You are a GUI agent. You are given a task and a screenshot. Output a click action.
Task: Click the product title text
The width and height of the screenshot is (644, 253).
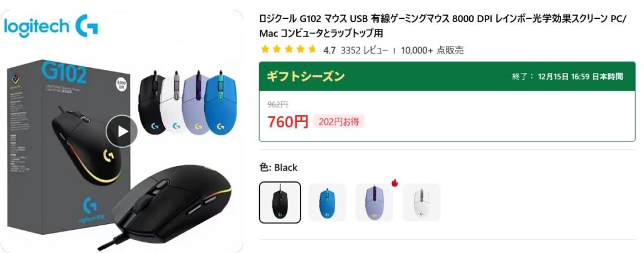click(x=443, y=26)
